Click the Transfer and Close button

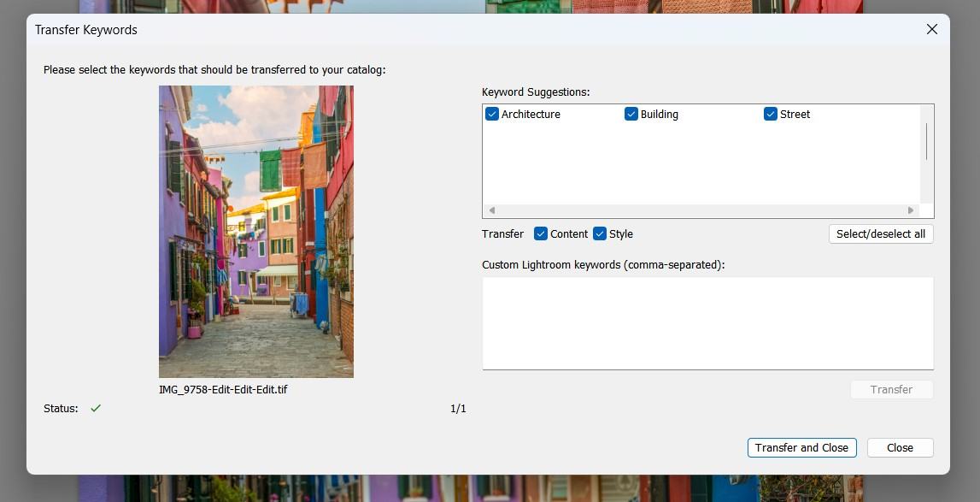801,447
